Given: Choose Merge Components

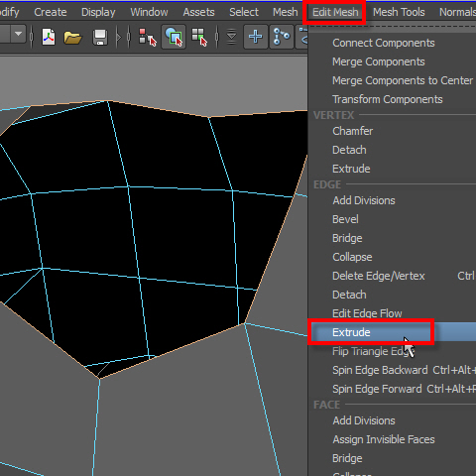Looking at the screenshot, I should [379, 61].
